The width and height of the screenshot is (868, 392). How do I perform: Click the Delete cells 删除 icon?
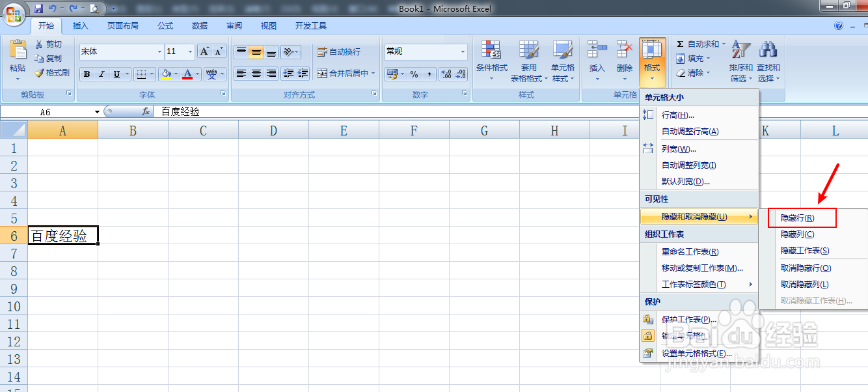pos(625,49)
